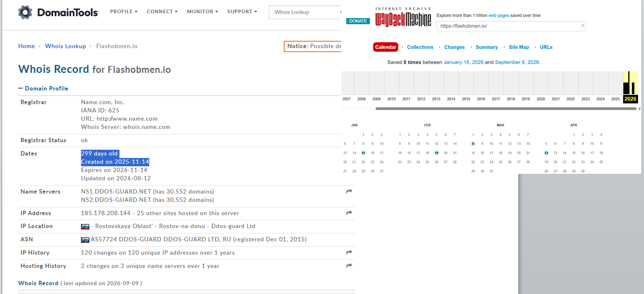Select the Calendar tab in Wayback Machine
The height and width of the screenshot is (294, 644).
pos(386,47)
